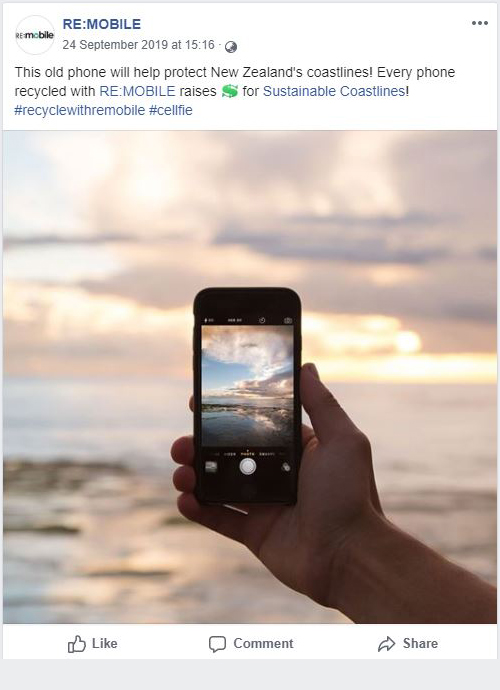Click the white shutter button on pictured phone

point(248,466)
